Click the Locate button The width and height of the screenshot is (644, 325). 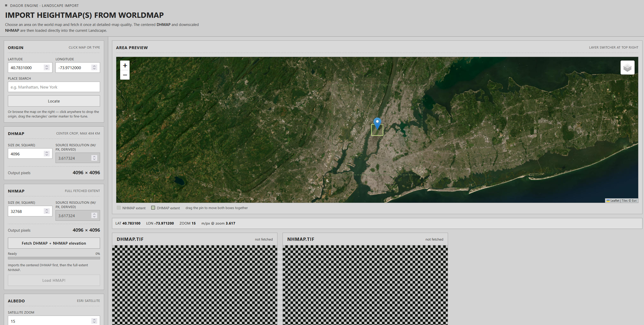point(54,101)
